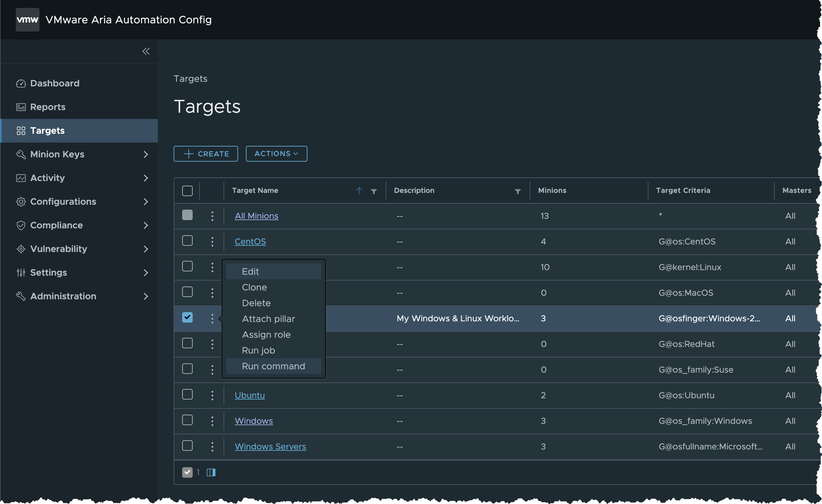Open the Windows target link
The width and height of the screenshot is (822, 504).
pos(254,421)
